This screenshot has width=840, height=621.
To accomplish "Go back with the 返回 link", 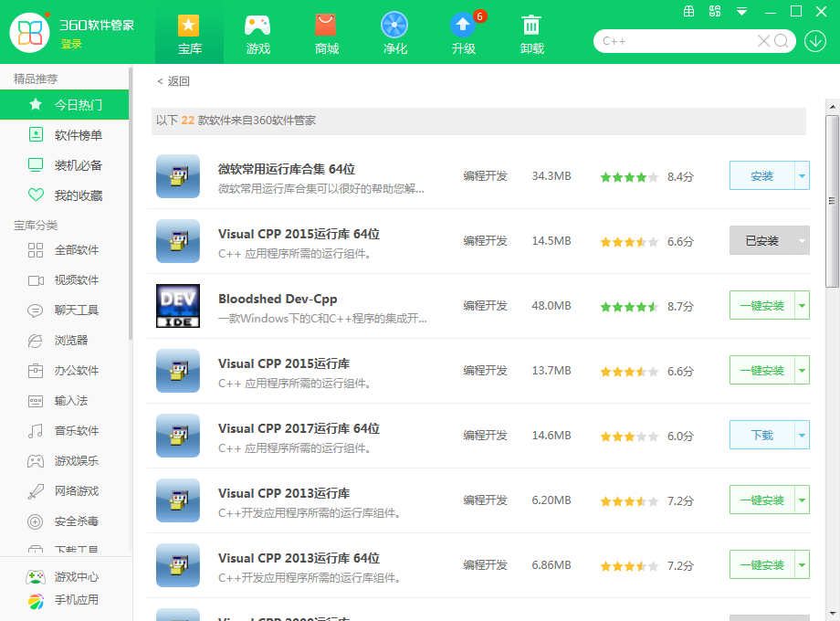I will coord(173,81).
